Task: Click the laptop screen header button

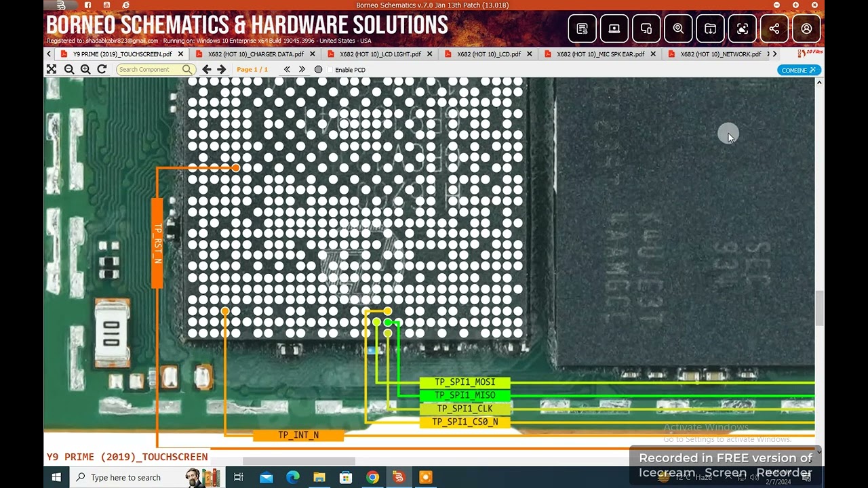Action: (614, 28)
